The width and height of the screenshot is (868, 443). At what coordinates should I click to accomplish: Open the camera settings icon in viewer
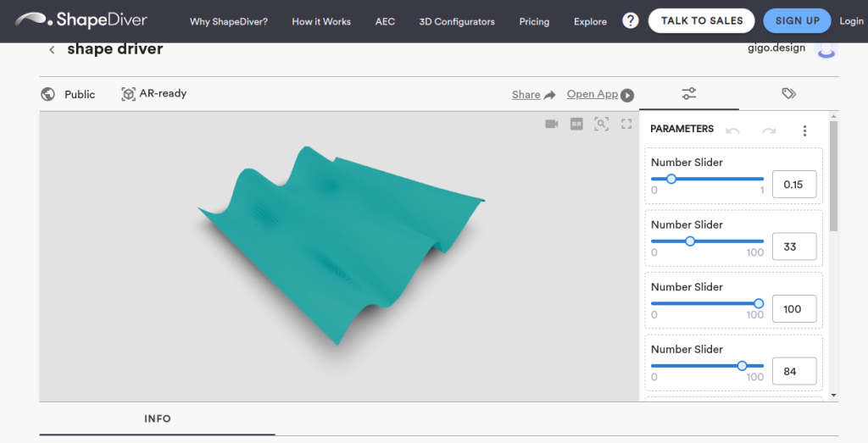[x=552, y=124]
